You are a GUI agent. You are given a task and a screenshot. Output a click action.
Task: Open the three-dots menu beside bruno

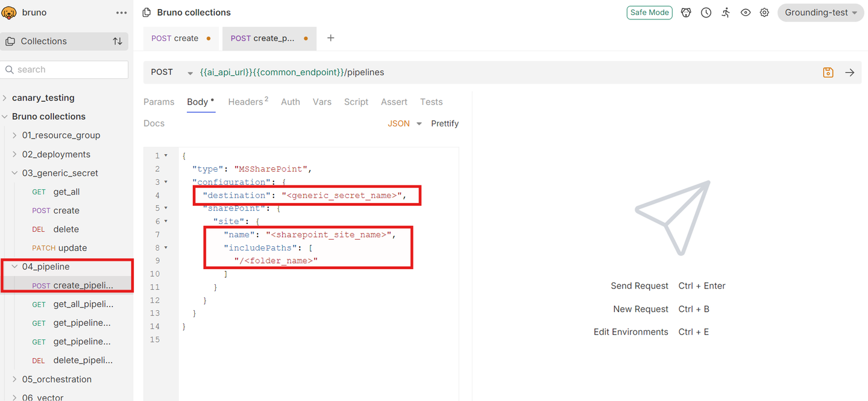121,13
